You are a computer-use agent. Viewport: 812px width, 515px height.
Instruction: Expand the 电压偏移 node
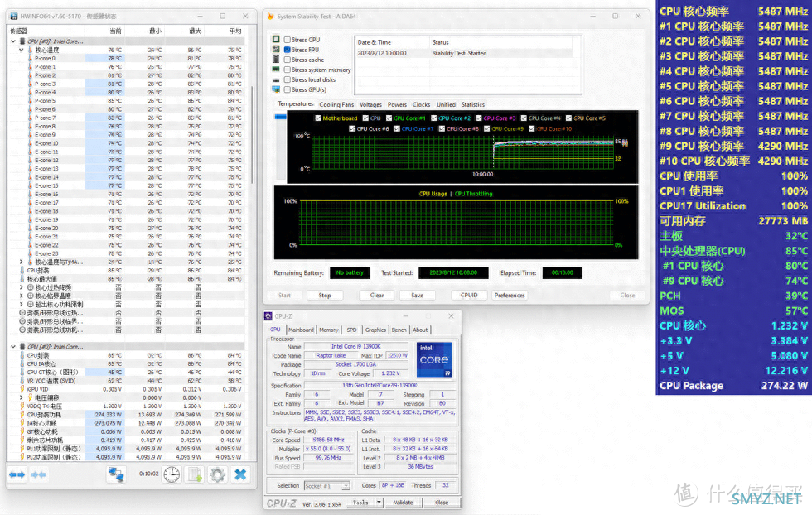coord(22,397)
